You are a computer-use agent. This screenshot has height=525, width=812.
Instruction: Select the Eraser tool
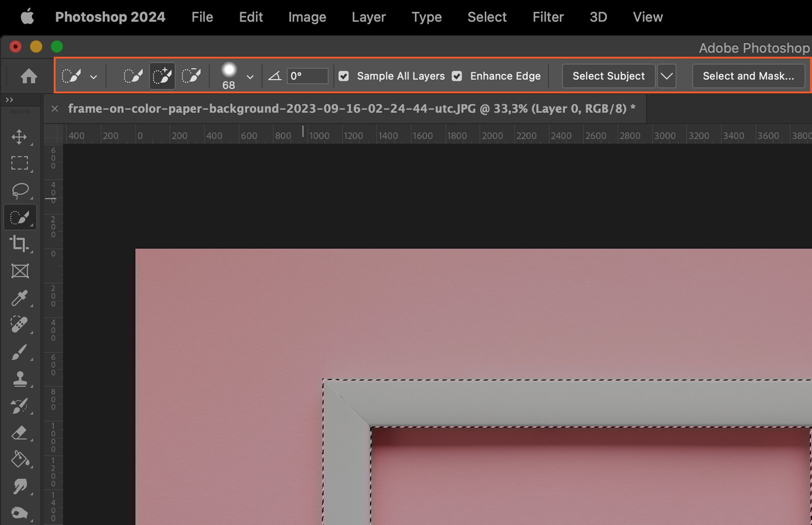(19, 433)
